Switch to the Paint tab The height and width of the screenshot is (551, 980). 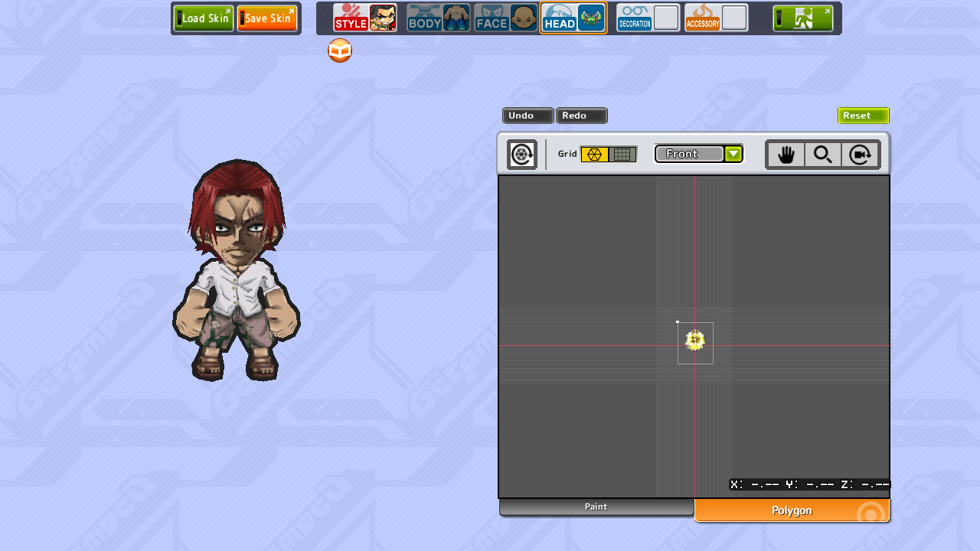point(596,507)
